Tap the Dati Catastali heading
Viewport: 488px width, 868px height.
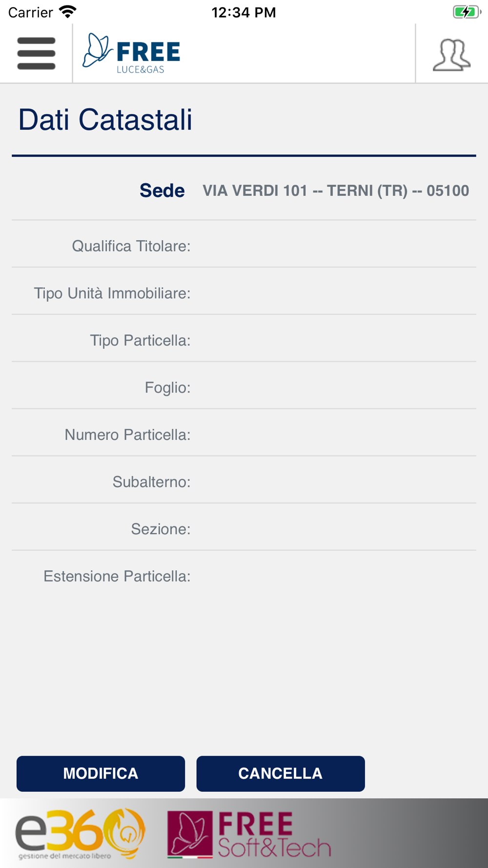pos(105,120)
